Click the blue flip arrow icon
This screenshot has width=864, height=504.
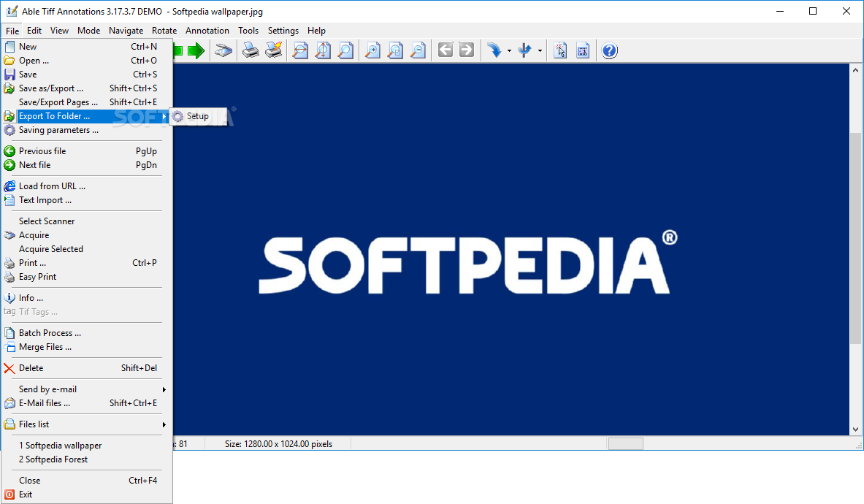coord(524,50)
